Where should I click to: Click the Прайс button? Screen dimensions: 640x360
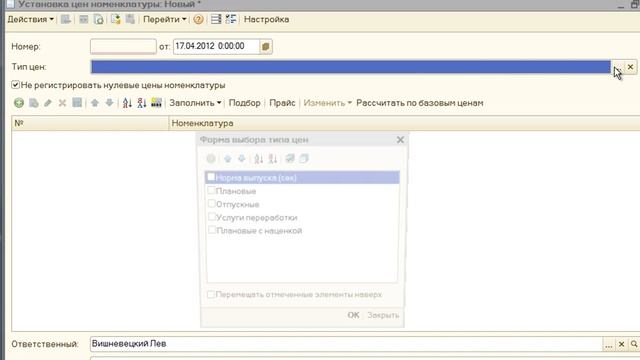click(282, 103)
